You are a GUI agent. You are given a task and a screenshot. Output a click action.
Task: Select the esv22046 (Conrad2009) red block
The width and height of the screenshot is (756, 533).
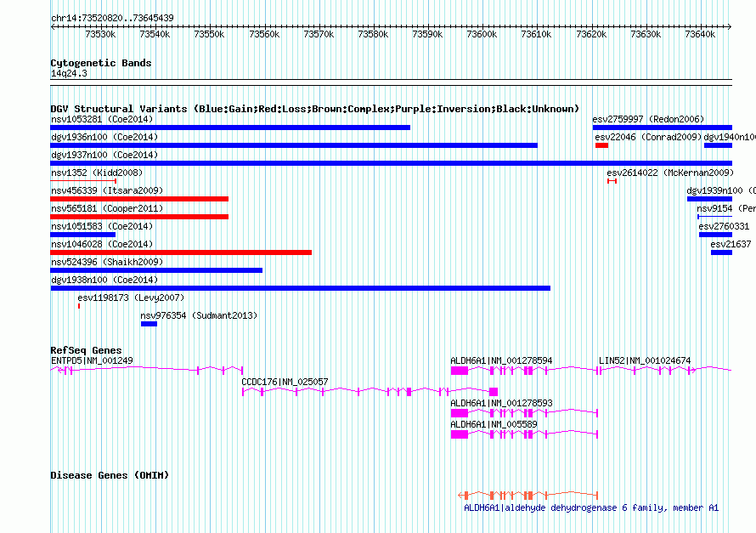tap(601, 145)
